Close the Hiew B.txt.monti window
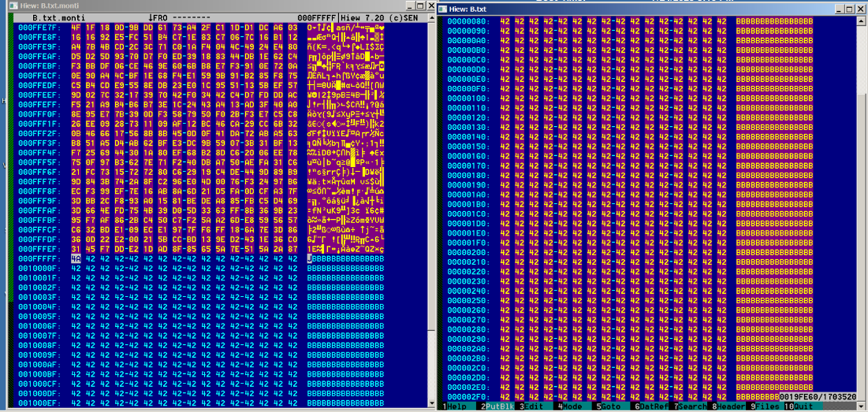Image resolution: width=868 pixels, height=412 pixels. pyautogui.click(x=431, y=6)
